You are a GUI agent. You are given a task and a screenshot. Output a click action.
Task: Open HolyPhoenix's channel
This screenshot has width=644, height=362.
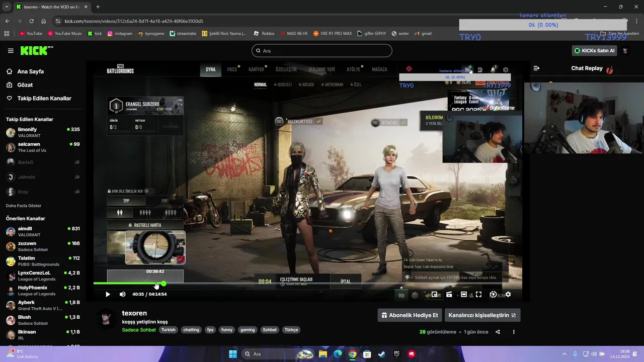click(x=43, y=291)
